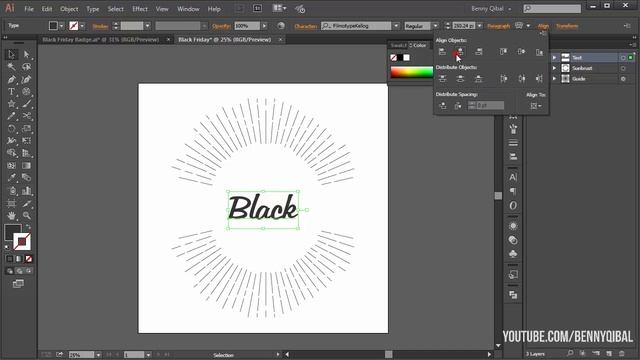Toggle target circle of Sunburst layer
Viewport: 640px width, 360px height.
tap(623, 69)
